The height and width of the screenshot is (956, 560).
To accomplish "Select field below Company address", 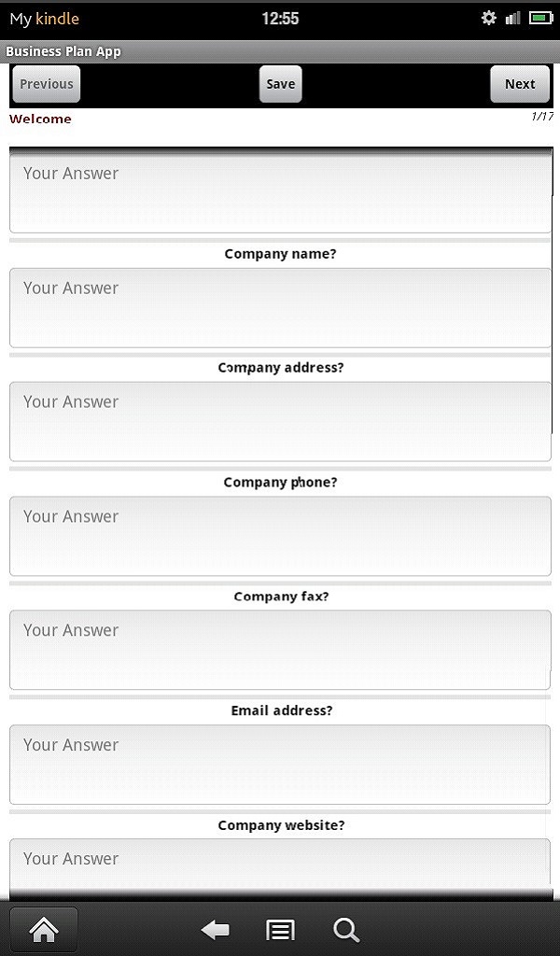I will pyautogui.click(x=280, y=421).
